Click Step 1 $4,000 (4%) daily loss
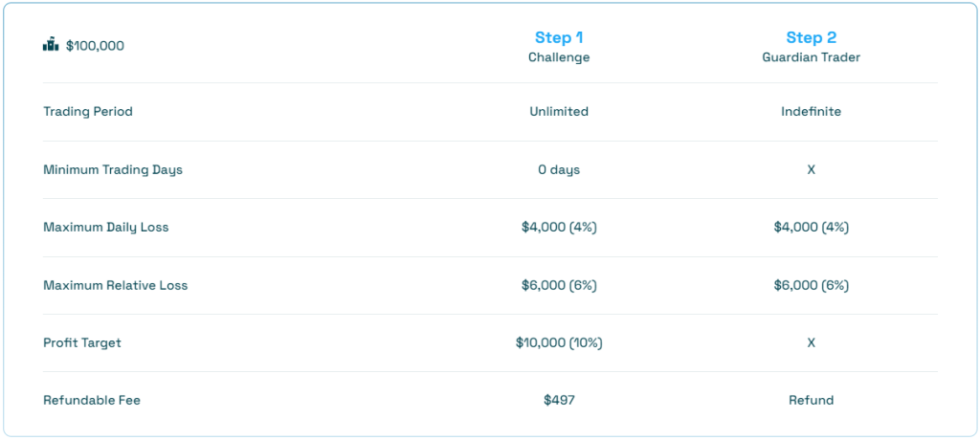The image size is (980, 440). [x=559, y=228]
